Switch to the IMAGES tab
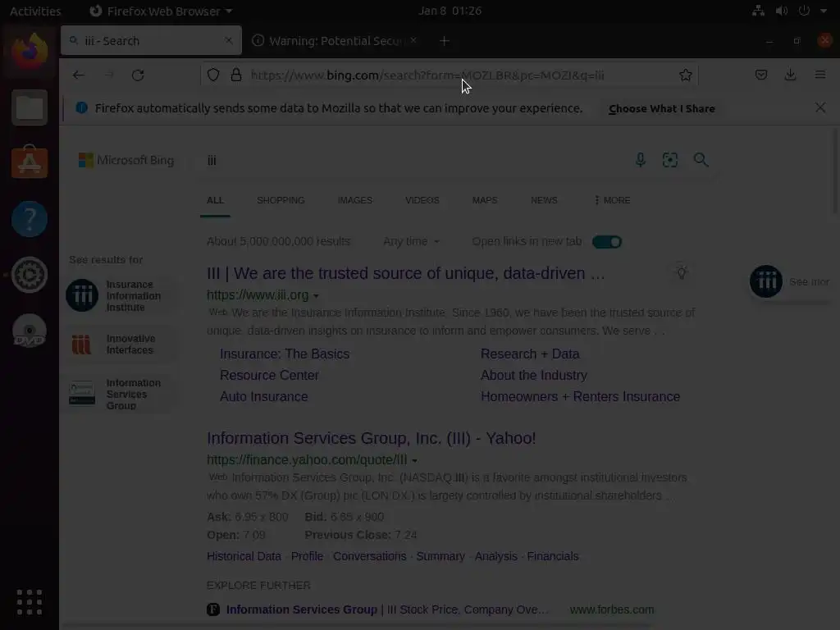Screen dimensions: 840x630 (354, 200)
